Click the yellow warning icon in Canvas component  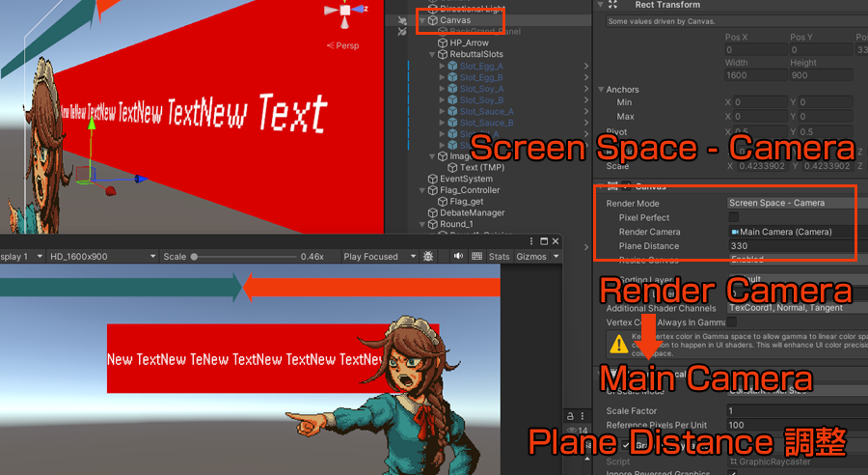617,343
